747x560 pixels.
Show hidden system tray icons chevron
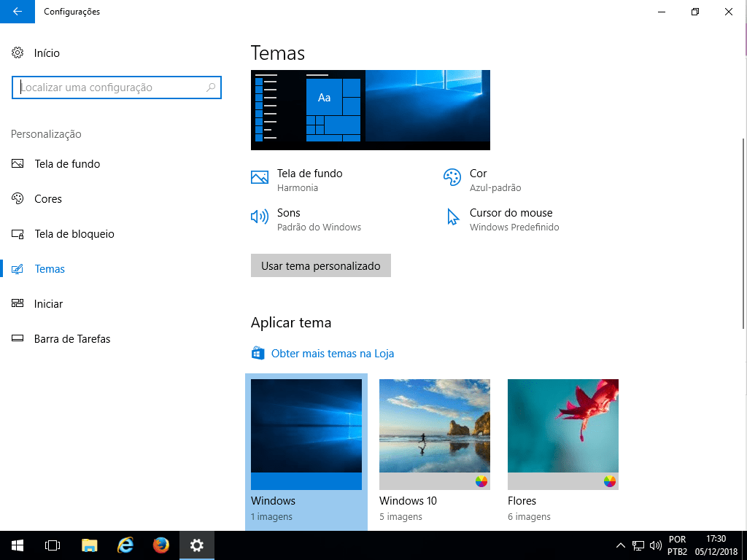pyautogui.click(x=621, y=545)
